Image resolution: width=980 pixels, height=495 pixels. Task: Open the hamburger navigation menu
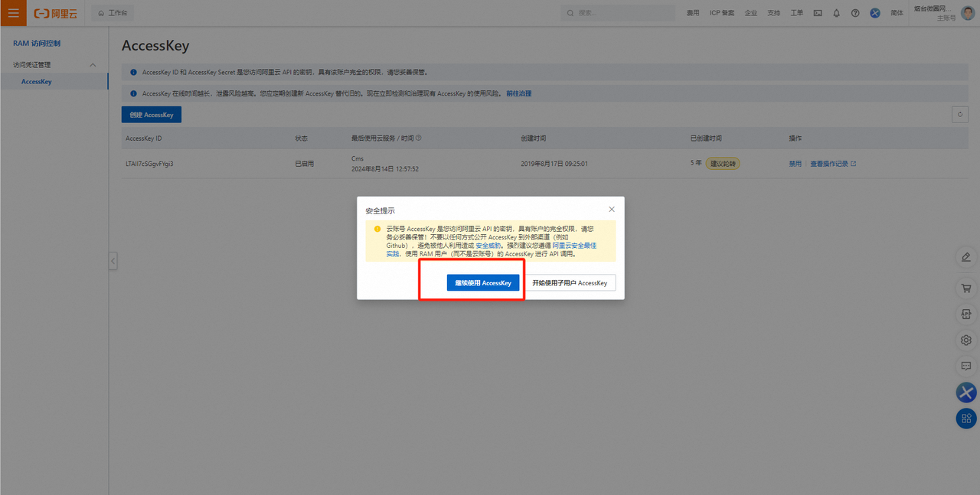tap(13, 13)
